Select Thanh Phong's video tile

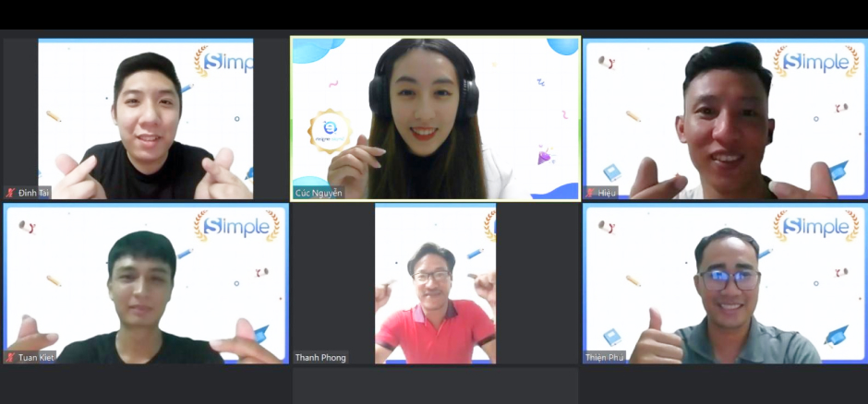click(x=435, y=283)
